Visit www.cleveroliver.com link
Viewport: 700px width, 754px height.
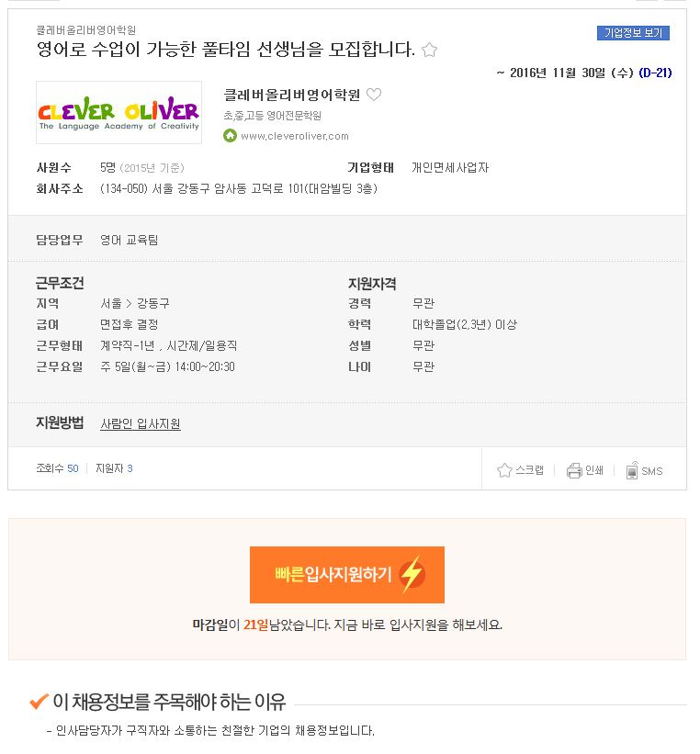(x=295, y=136)
